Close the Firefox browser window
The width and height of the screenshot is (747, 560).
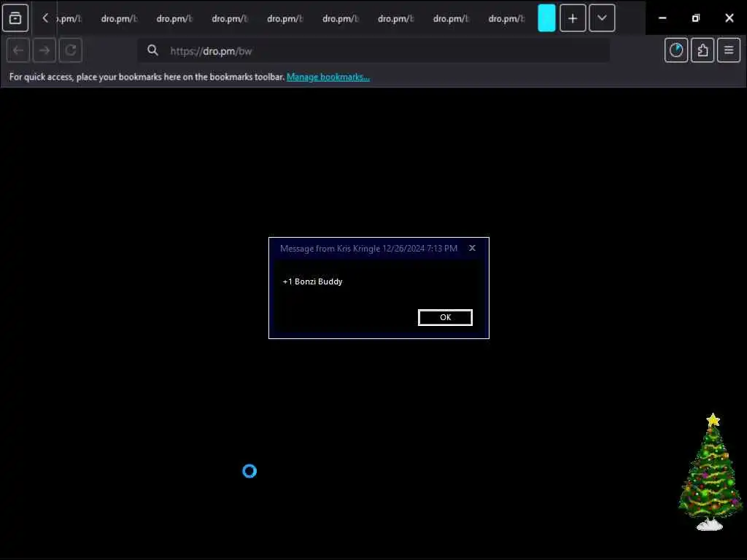[x=729, y=18]
